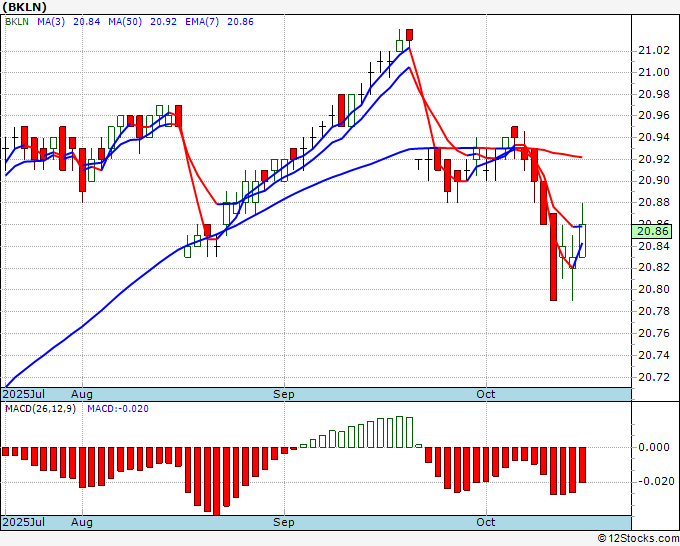Click the MACD:-0.020 value label
This screenshot has height=546, width=680.
(x=118, y=409)
